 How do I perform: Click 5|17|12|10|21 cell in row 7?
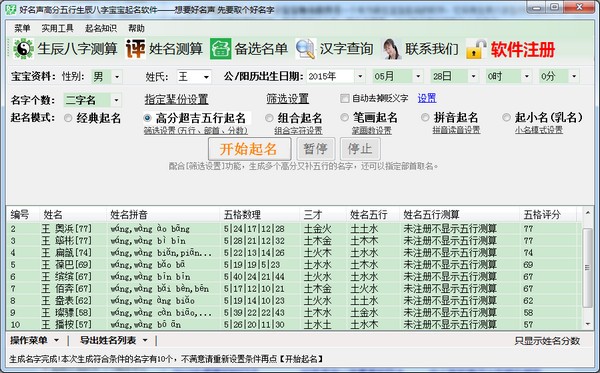pyautogui.click(x=254, y=288)
